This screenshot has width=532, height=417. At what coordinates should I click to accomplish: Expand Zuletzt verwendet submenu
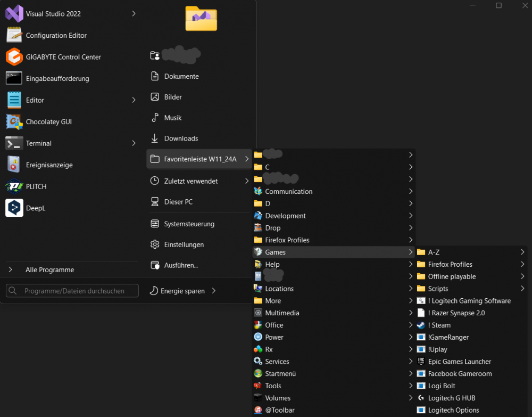point(246,181)
